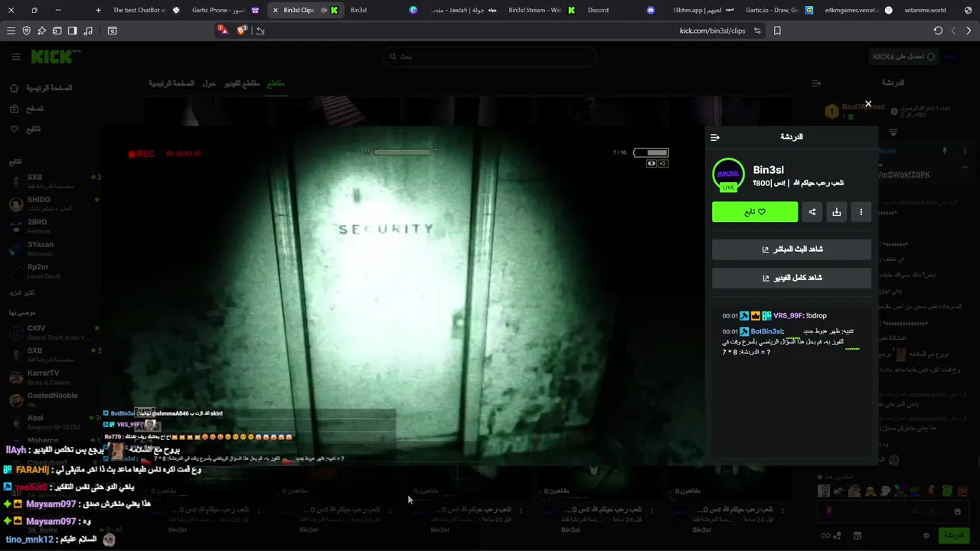Open CKIV Grand Theft Auto channel

(54, 333)
